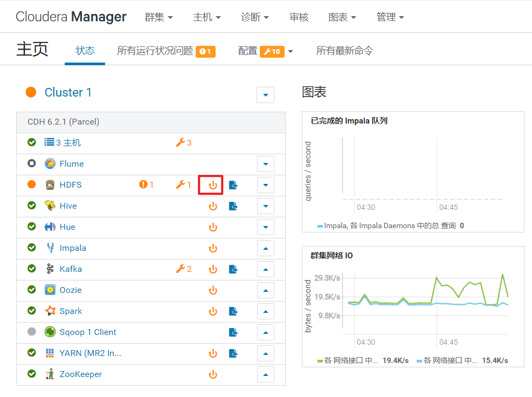
Task: Open the Oozie service actions dropdown
Action: click(266, 290)
